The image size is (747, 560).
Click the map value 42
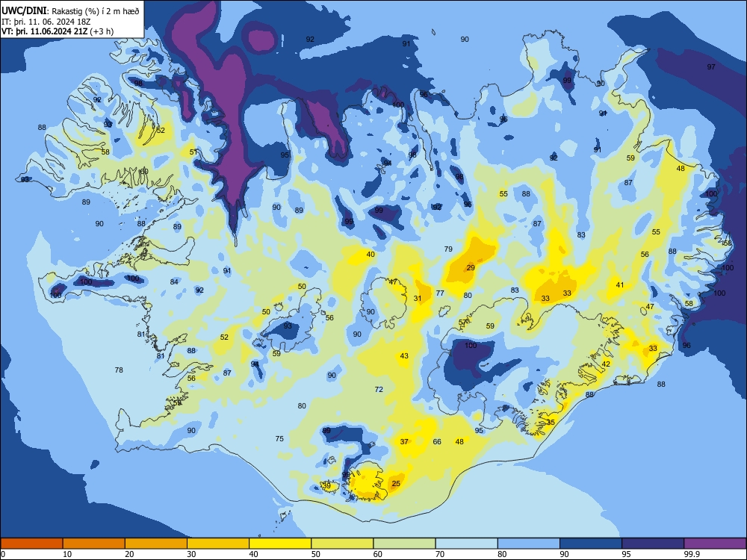pyautogui.click(x=606, y=364)
